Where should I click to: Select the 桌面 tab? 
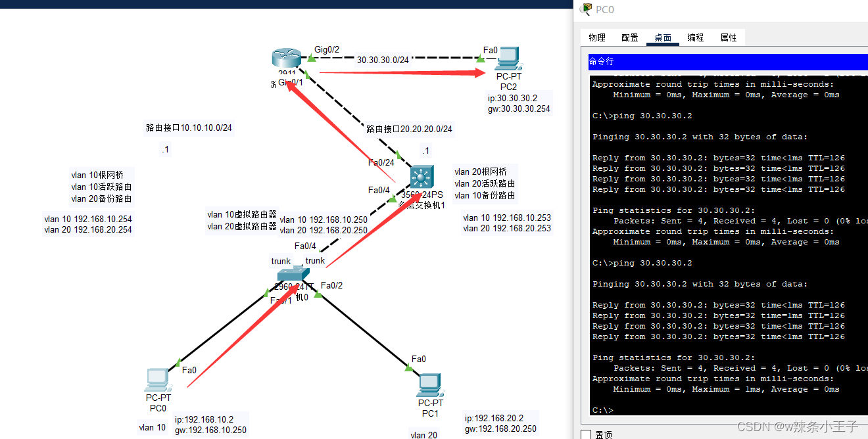(663, 37)
